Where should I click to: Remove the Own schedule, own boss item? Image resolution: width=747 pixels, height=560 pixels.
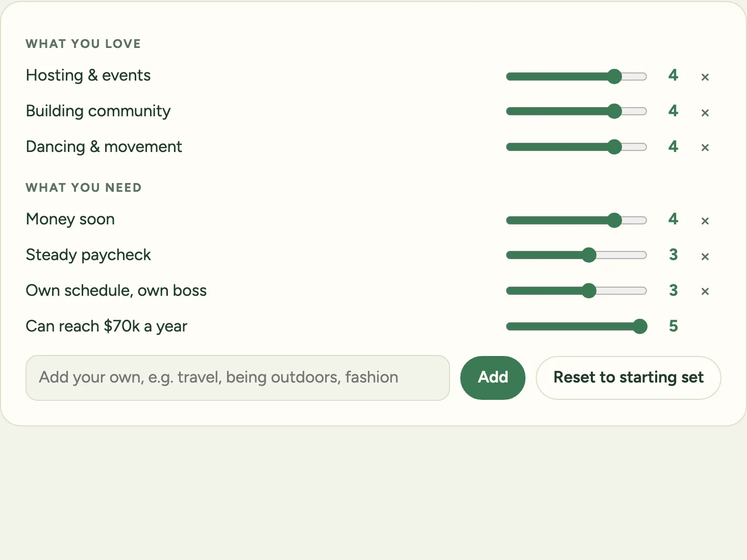(705, 291)
